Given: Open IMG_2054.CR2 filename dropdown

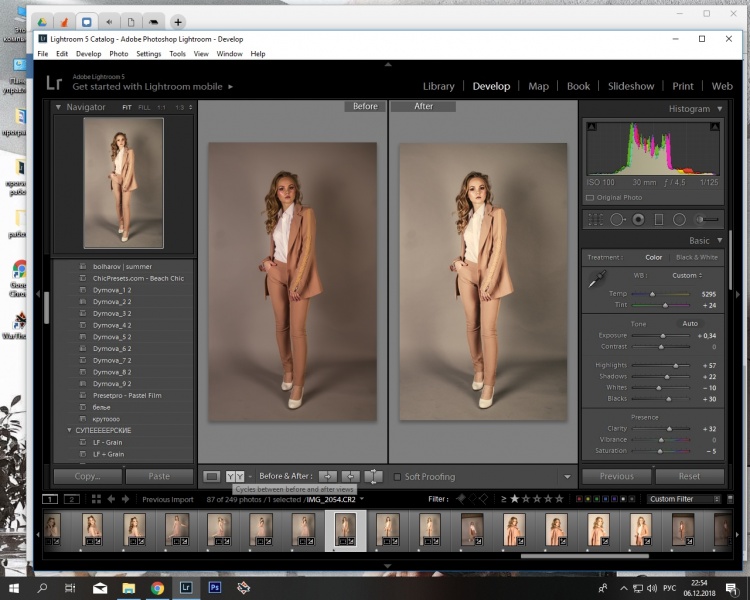Looking at the screenshot, I should coord(362,499).
